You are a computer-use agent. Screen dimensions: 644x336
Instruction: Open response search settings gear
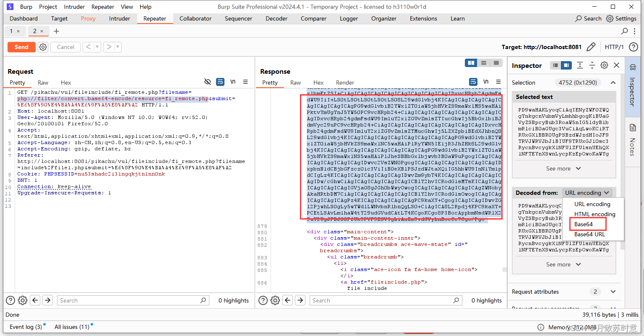[275, 300]
